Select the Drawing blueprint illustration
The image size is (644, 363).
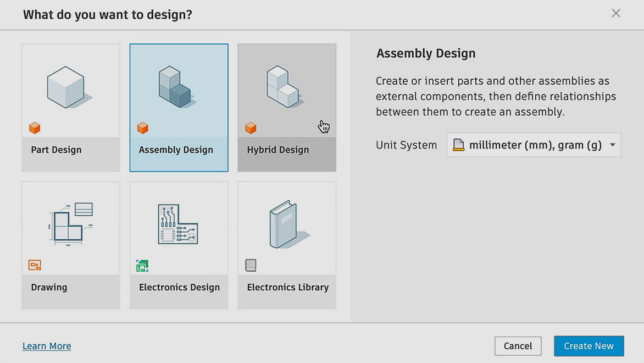[x=70, y=222]
